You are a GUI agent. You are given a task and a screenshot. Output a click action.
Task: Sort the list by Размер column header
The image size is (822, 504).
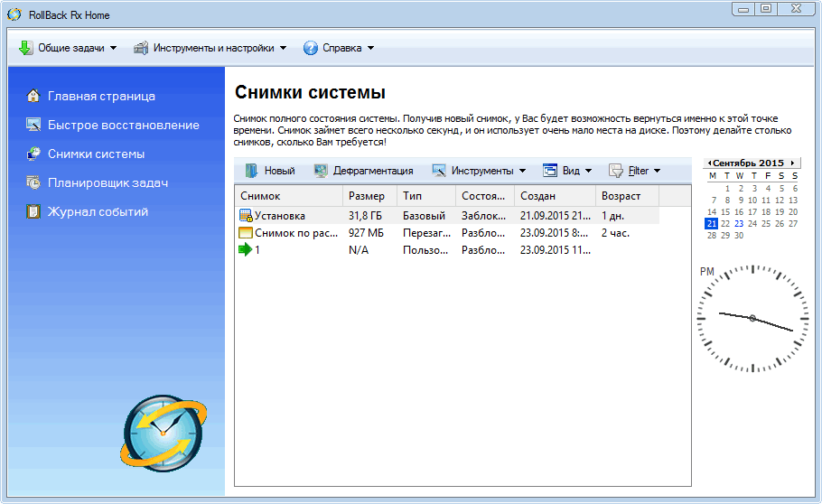(x=366, y=196)
